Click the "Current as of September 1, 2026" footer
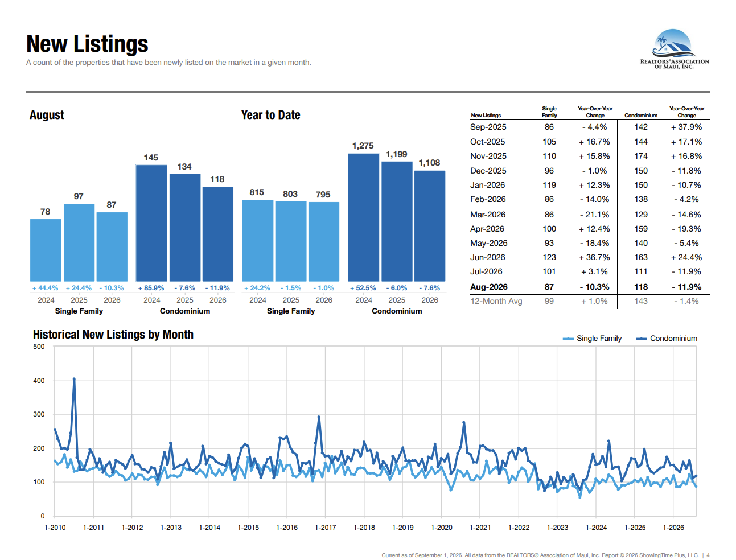This screenshot has width=736, height=560. pyautogui.click(x=422, y=555)
